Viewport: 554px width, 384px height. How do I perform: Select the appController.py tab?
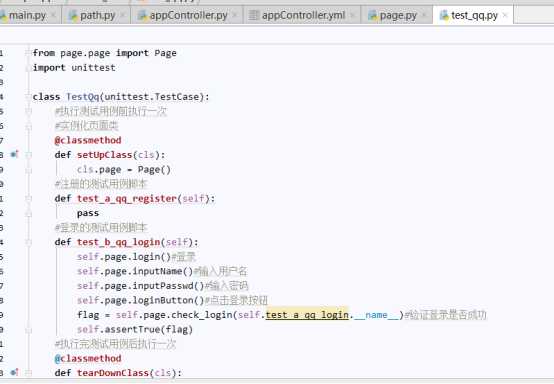tap(188, 15)
